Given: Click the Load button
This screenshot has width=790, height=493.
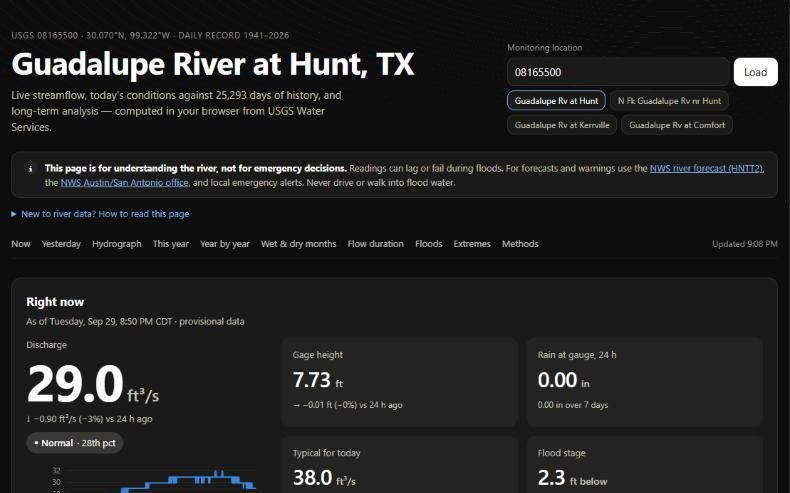Looking at the screenshot, I should click(x=755, y=72).
